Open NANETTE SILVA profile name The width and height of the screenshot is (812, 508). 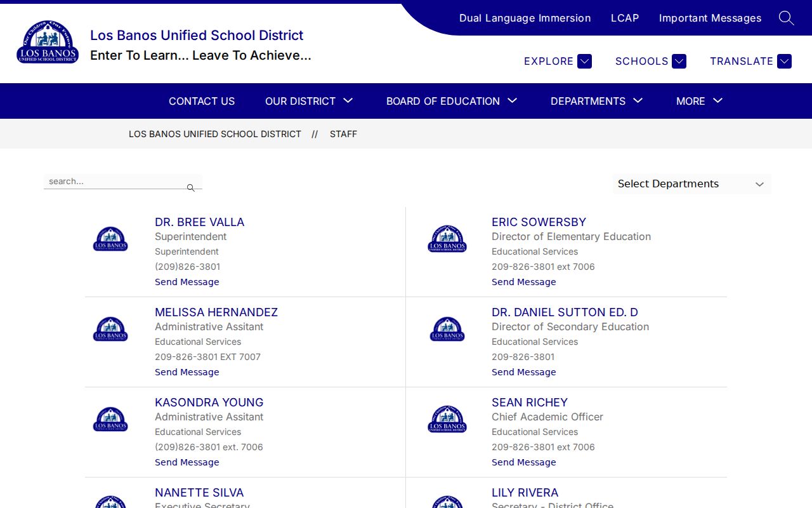pos(199,493)
